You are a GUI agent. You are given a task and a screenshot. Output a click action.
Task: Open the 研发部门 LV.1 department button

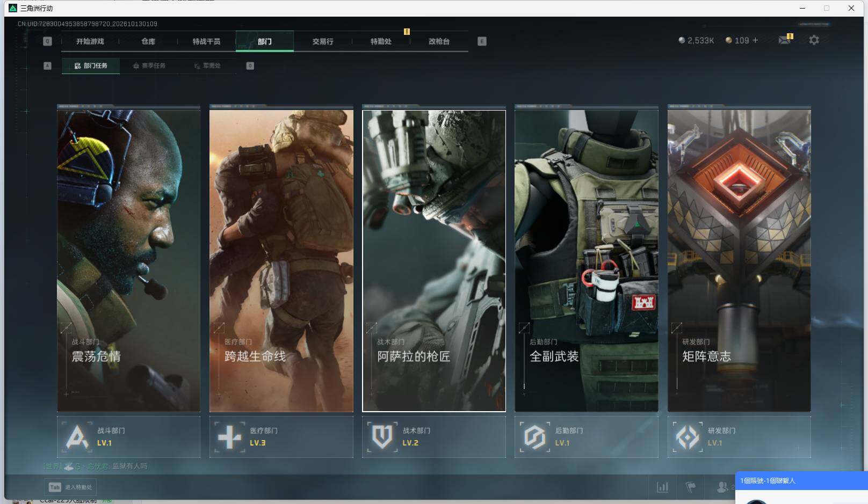(x=739, y=437)
